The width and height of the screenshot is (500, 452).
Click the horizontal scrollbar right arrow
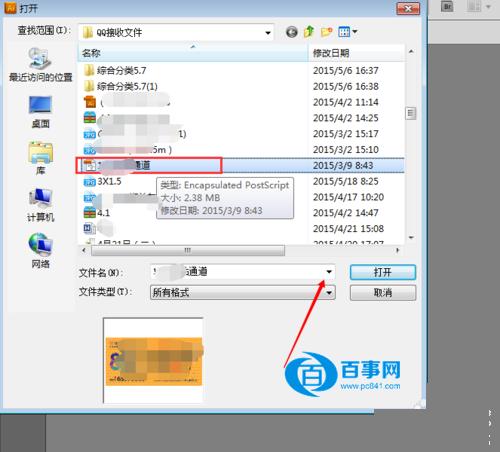point(398,250)
